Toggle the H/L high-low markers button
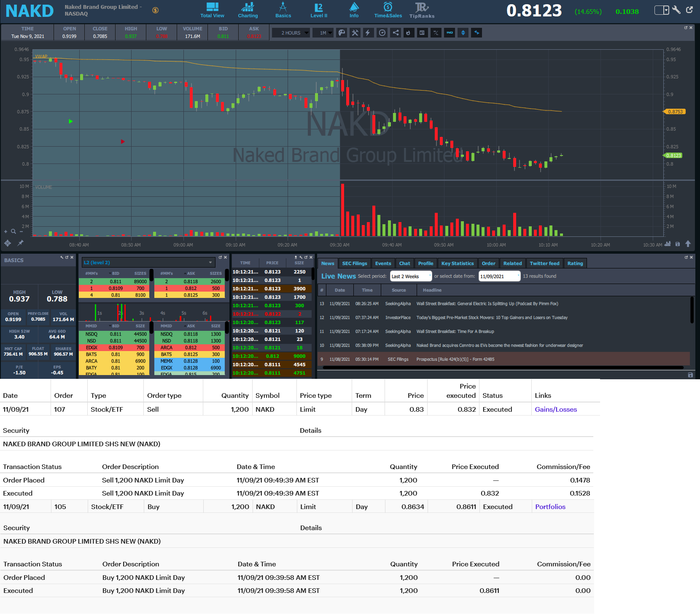This screenshot has width=700, height=614. point(436,33)
